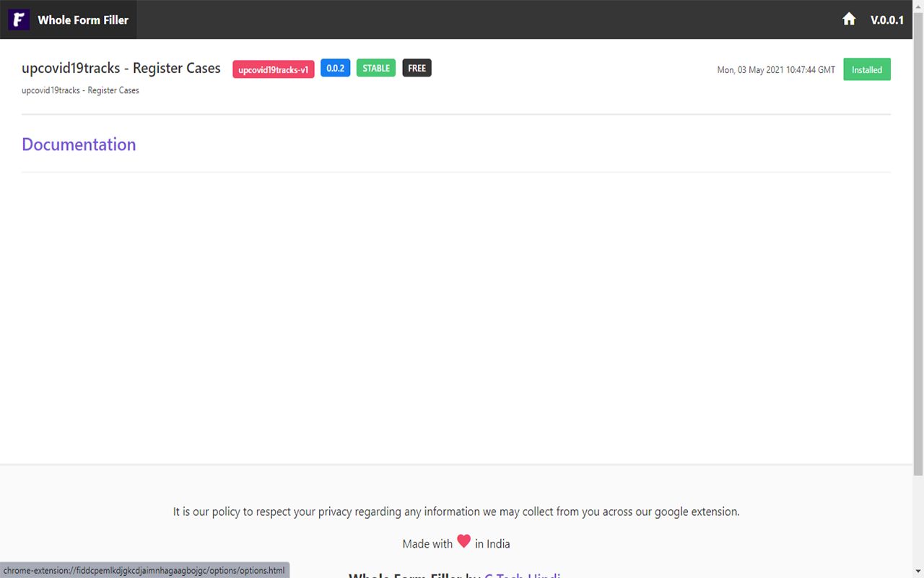The width and height of the screenshot is (924, 578).
Task: Select the upcovid19tracks - Register Cases heading
Action: pyautogui.click(x=121, y=69)
